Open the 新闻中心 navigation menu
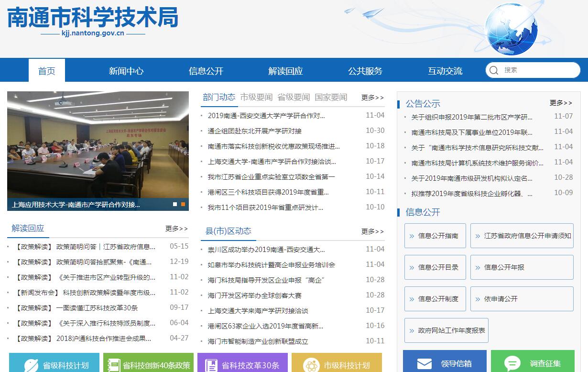Viewport: 588px width, 372px height. point(126,71)
